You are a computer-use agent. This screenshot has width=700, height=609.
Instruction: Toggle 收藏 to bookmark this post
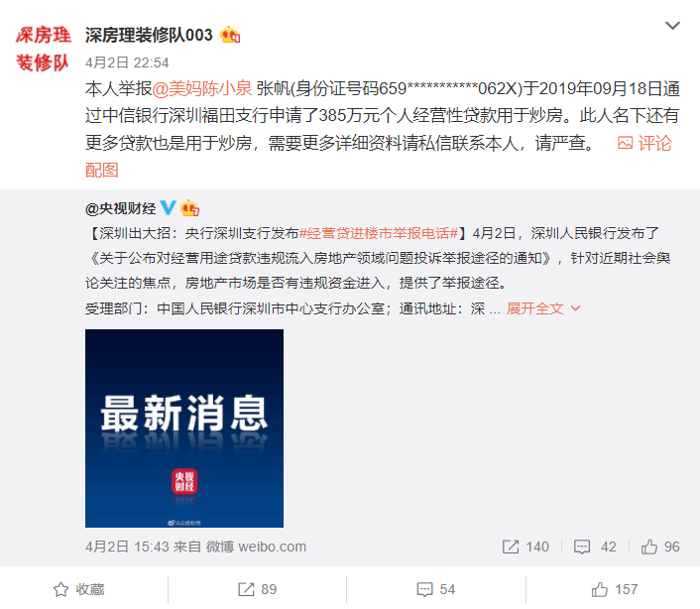pyautogui.click(x=78, y=589)
